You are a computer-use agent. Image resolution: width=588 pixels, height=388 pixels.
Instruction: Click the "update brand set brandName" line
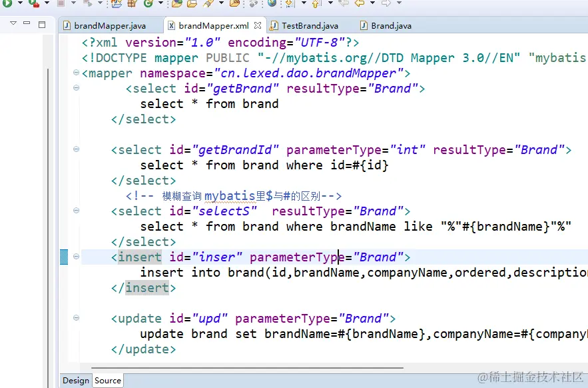(364, 334)
